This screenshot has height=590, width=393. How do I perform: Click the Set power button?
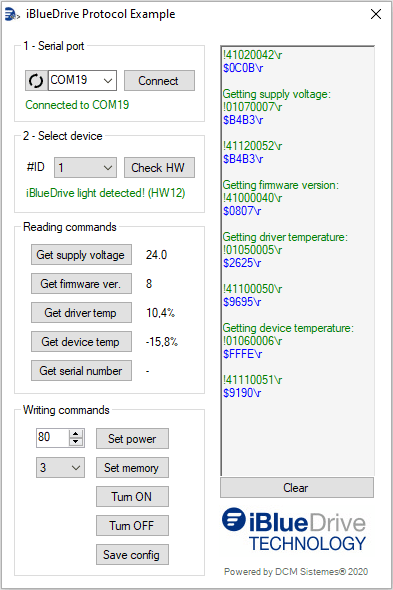132,438
